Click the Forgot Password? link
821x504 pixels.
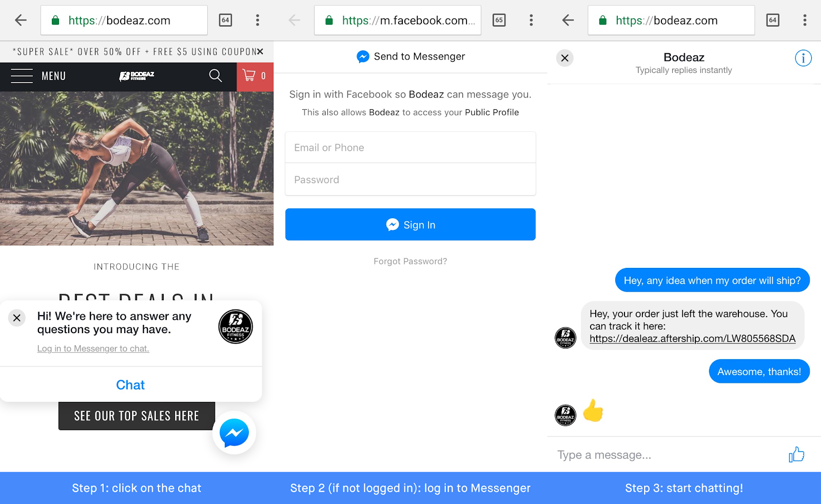pyautogui.click(x=411, y=261)
